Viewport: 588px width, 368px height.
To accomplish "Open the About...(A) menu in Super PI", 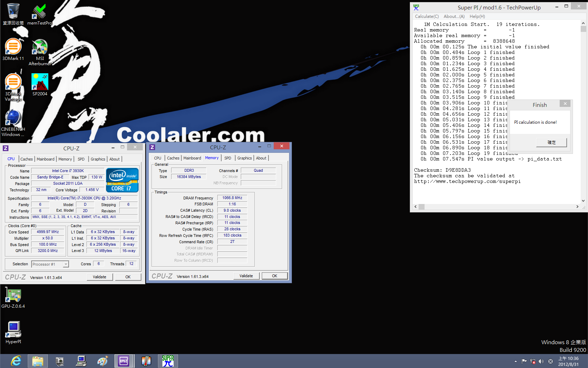I will pyautogui.click(x=454, y=16).
